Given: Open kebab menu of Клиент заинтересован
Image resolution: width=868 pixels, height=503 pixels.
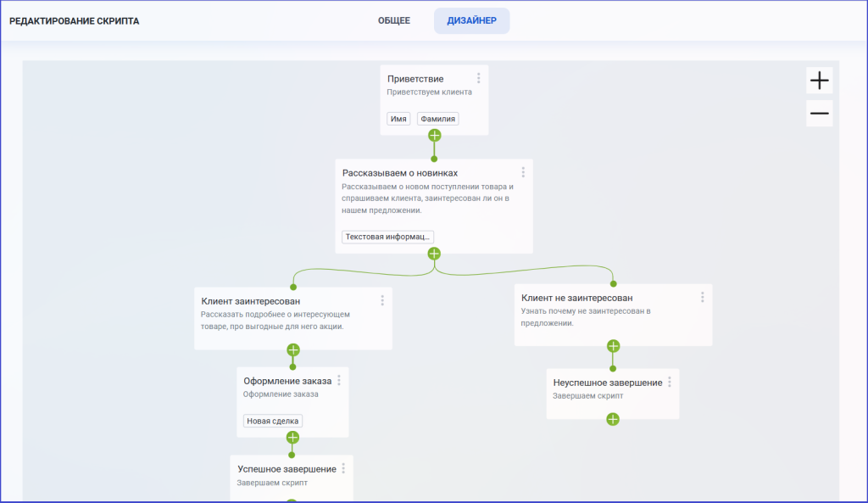Looking at the screenshot, I should tap(382, 300).
